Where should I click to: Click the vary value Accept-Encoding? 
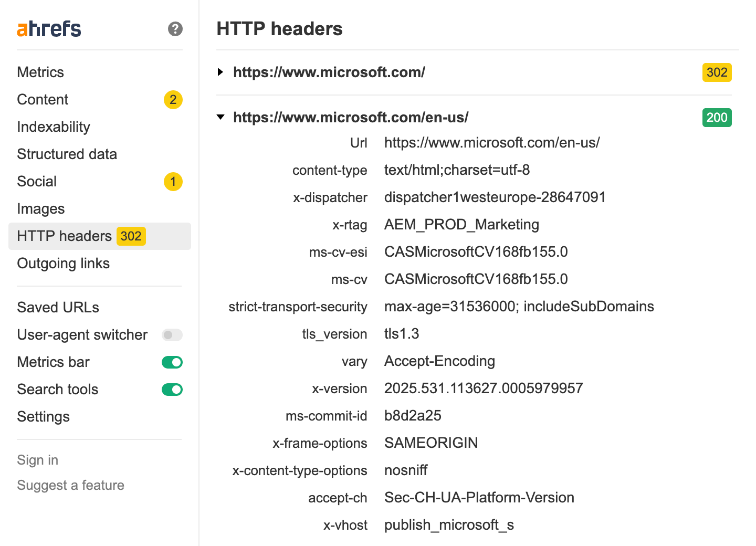[440, 361]
